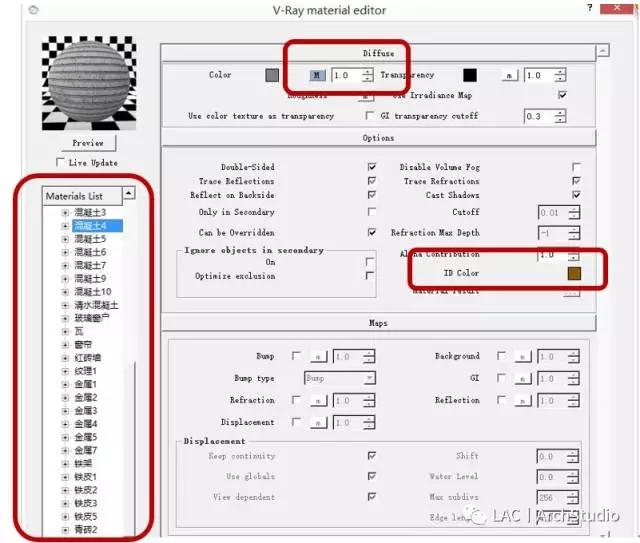Open the Refraction map m button
Screen dimensions: 640x543
click(318, 401)
